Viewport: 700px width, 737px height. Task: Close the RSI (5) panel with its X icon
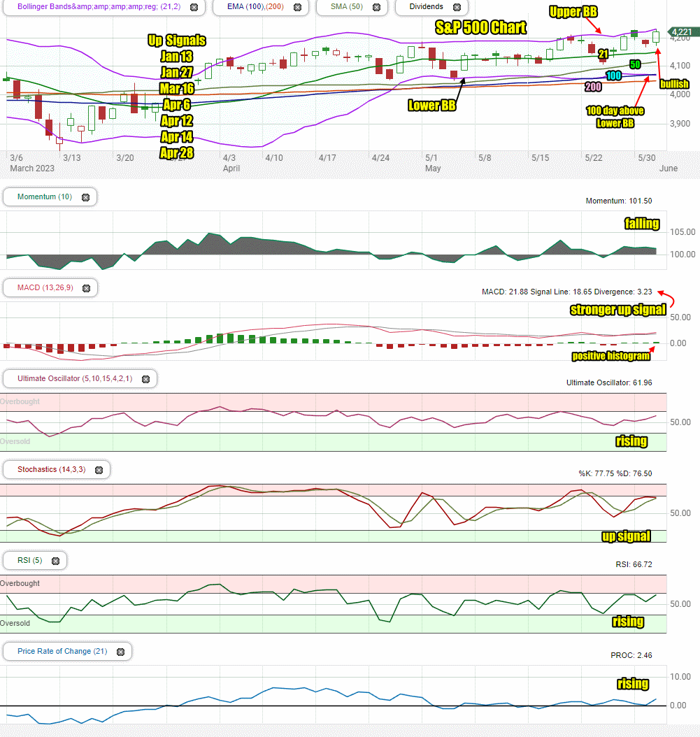coord(55,561)
